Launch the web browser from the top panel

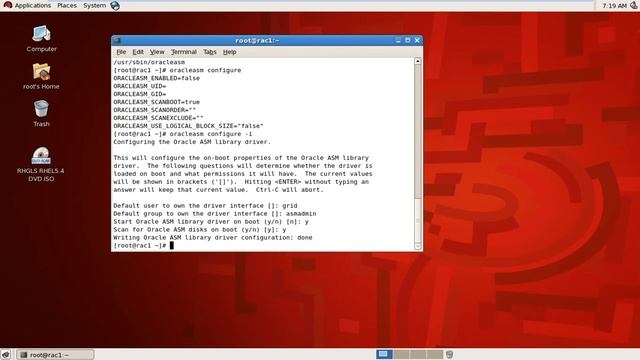(115, 6)
